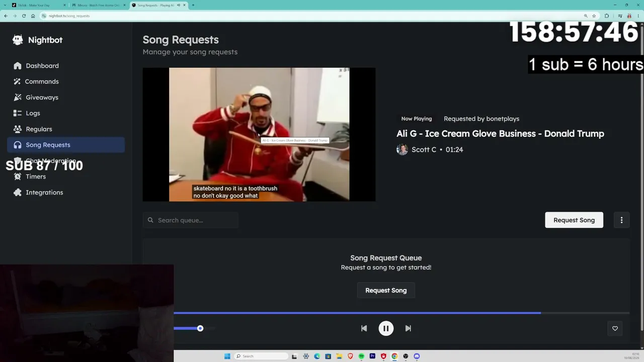Open the browser three-dot menu
Image resolution: width=644 pixels, height=362 pixels.
(x=638, y=16)
